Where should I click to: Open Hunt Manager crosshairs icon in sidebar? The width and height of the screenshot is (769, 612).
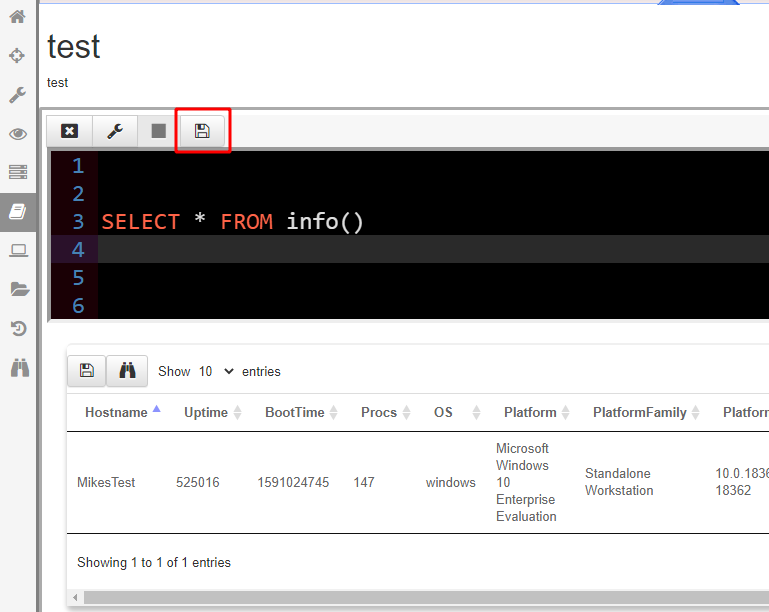17,56
